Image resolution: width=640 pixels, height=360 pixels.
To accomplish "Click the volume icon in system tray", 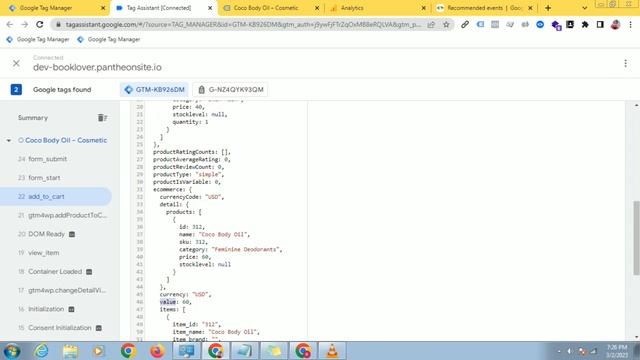I will (569, 351).
